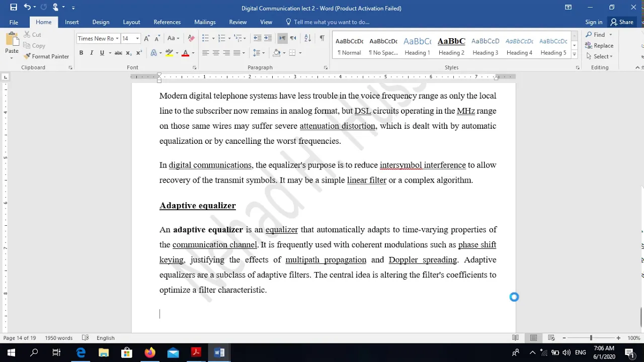Toggle underline formatting

point(102,53)
